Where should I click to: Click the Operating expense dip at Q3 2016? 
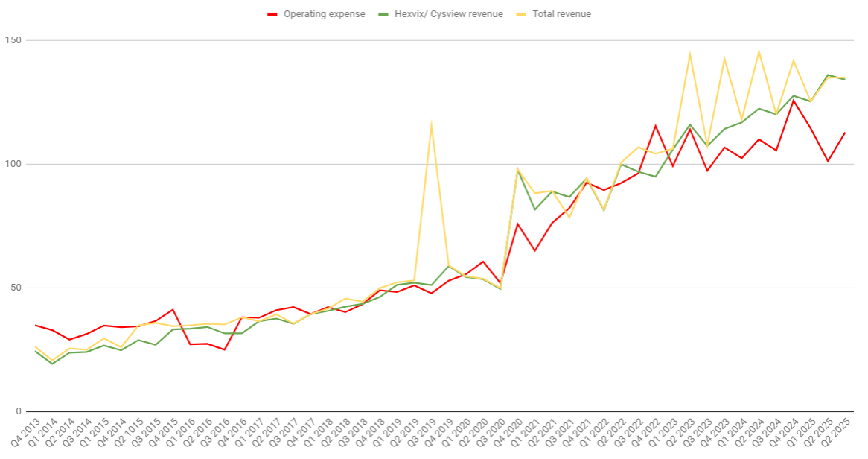point(224,349)
